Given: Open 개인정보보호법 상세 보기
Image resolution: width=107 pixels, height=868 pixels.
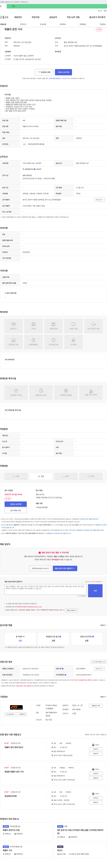Looking at the screenshot, I should pyautogui.click(x=40, y=568).
